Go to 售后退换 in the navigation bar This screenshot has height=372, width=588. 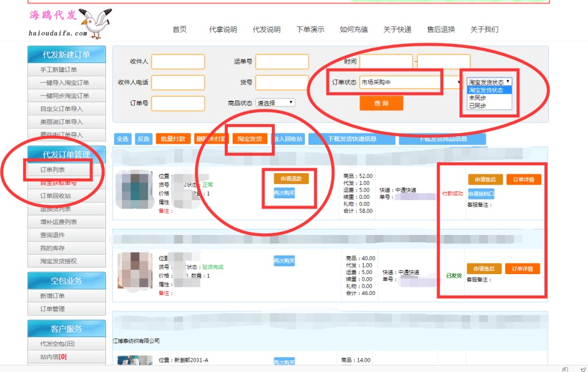coord(441,29)
